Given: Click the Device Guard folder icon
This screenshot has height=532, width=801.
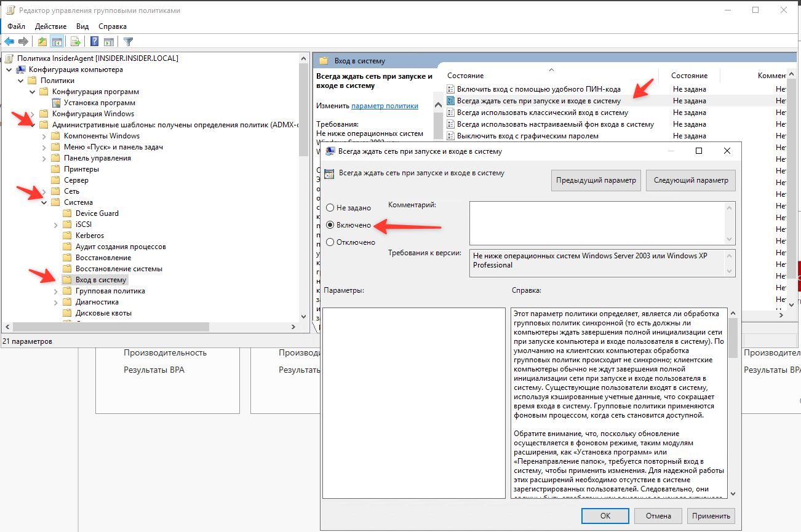Looking at the screenshot, I should point(68,213).
